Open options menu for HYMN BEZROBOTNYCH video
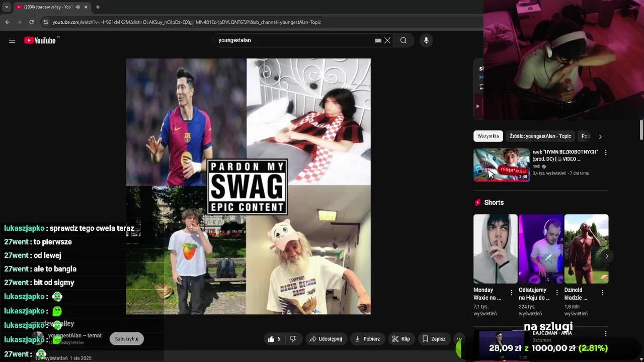Image resolution: width=644 pixels, height=362 pixels. tap(605, 152)
